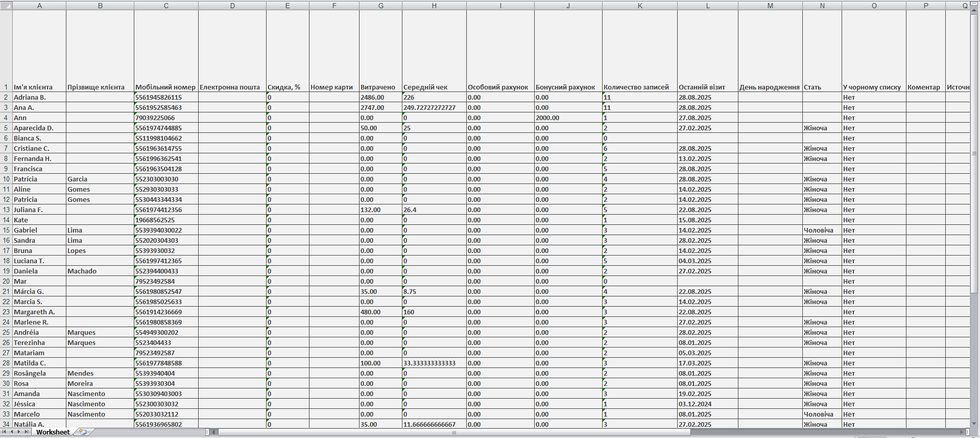This screenshot has height=438, width=980.
Task: Select the 2000.00 bonus cell for Ann
Action: [568, 118]
